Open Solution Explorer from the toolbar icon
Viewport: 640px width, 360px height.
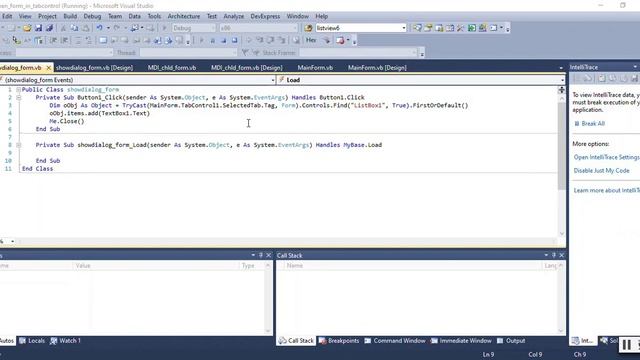[417, 28]
